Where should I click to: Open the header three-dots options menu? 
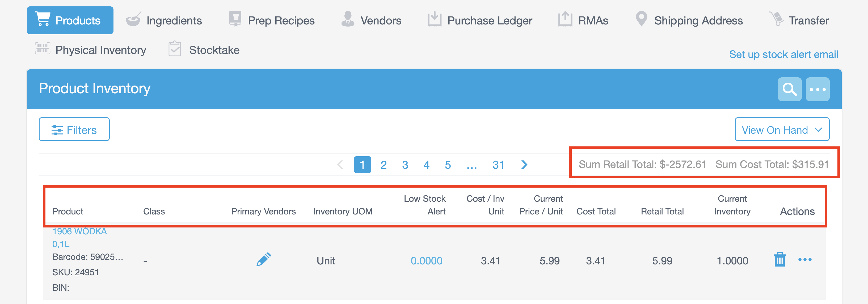pyautogui.click(x=817, y=89)
